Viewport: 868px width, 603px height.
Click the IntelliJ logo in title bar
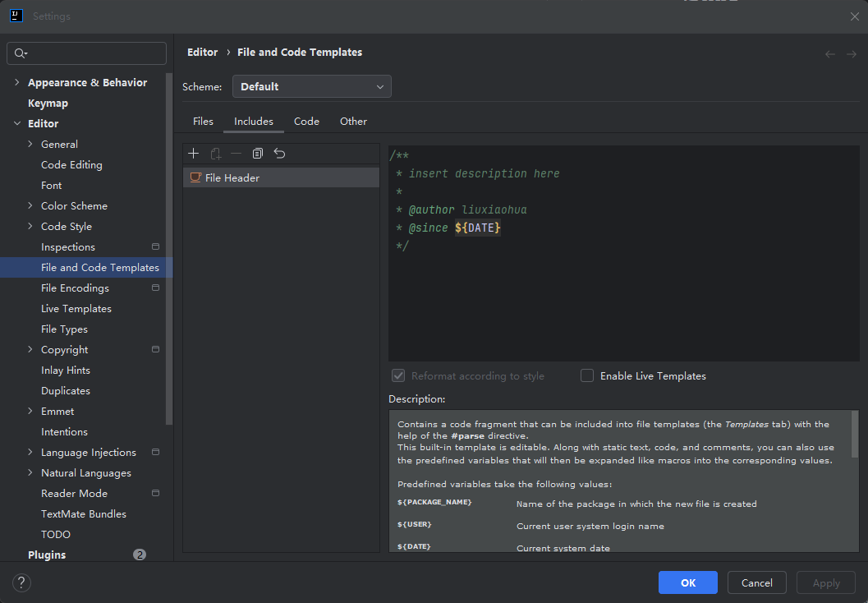16,16
